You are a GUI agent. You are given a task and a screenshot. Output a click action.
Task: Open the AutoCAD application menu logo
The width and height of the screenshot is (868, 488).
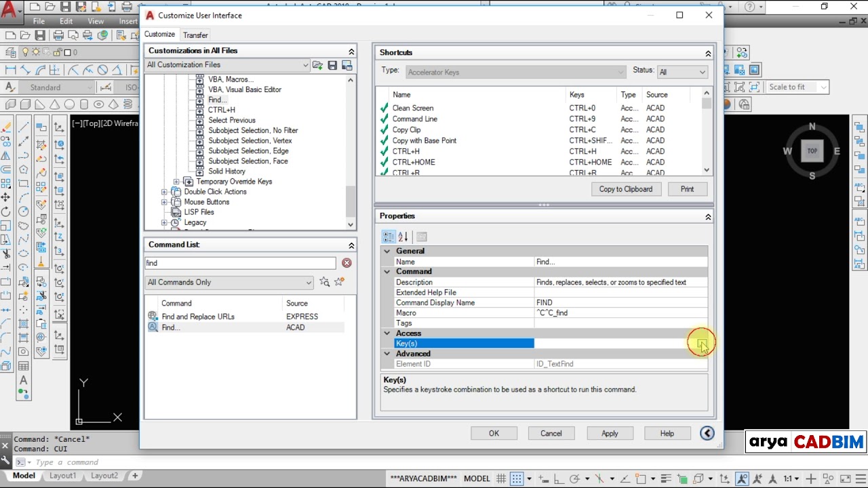(x=9, y=10)
